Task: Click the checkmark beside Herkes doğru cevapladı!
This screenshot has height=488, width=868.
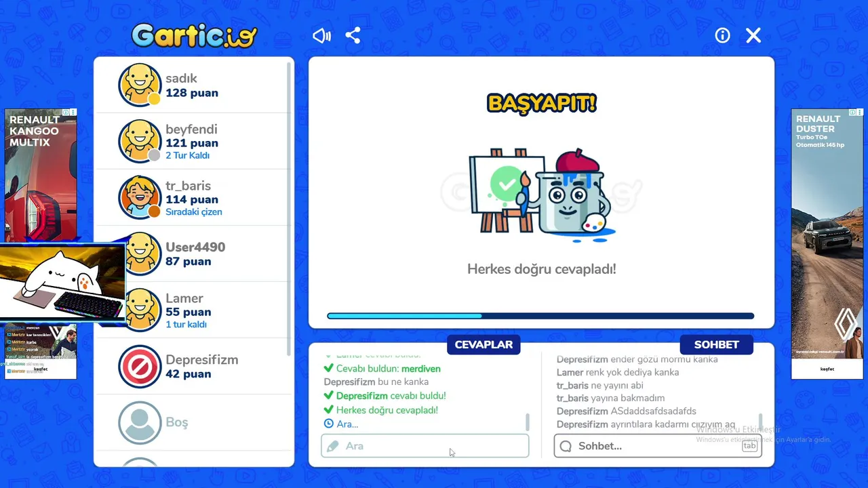Action: 329,410
